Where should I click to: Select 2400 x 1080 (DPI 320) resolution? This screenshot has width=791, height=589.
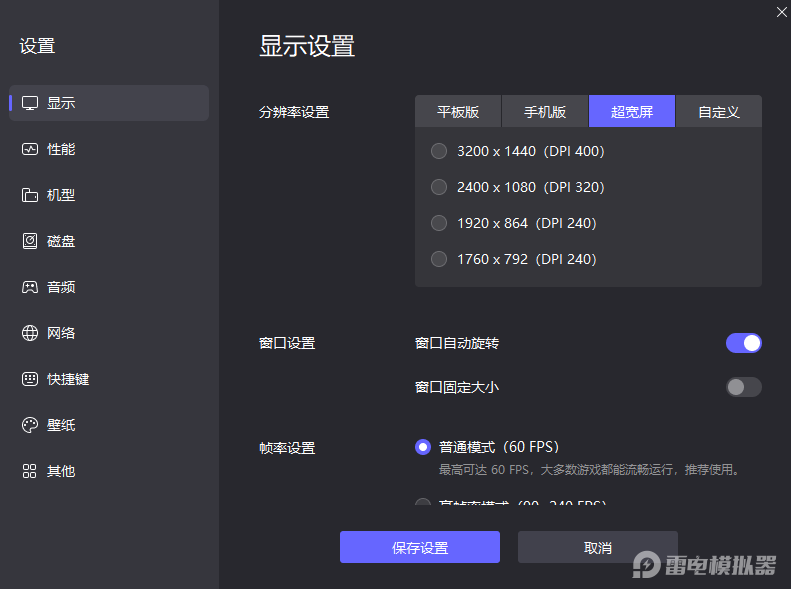(518, 187)
